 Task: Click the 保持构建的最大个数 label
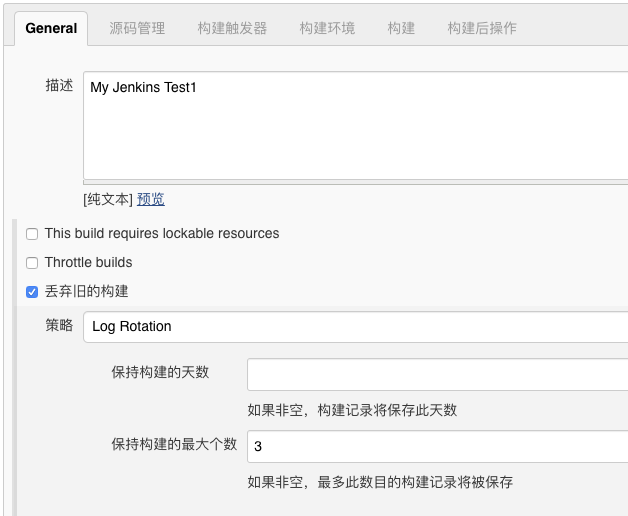tap(174, 444)
